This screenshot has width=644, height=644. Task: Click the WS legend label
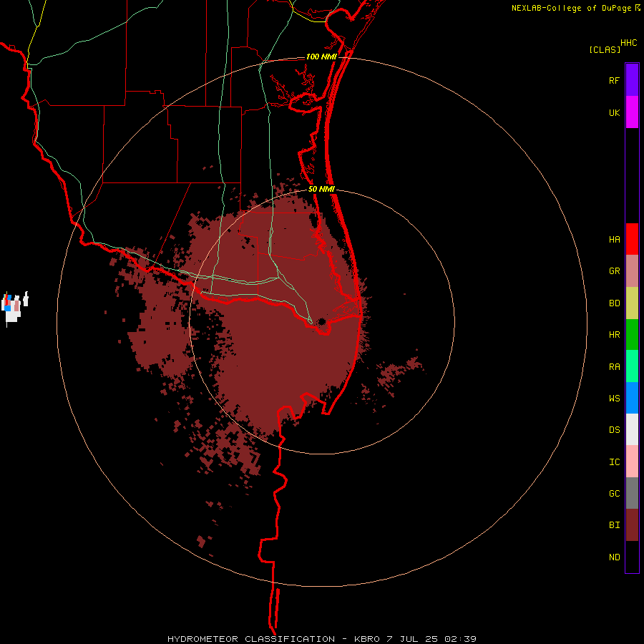614,399
